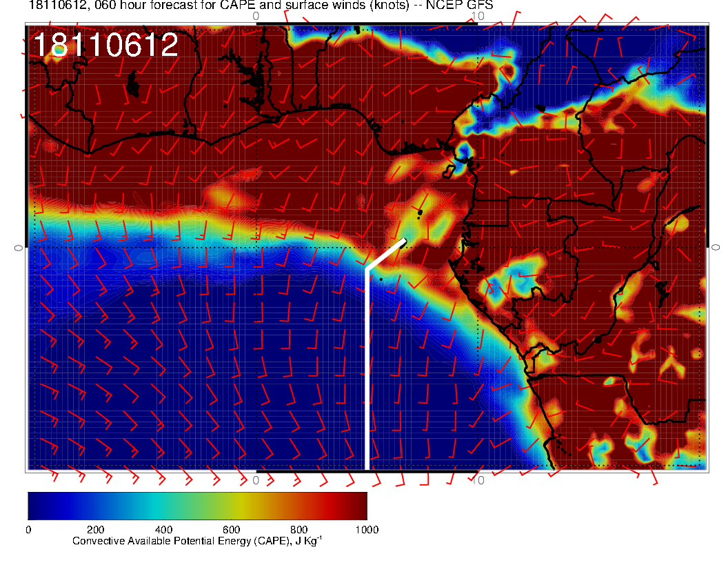Click the bottom-axis longitude label 10
This screenshot has height=563, width=728.
click(x=481, y=480)
